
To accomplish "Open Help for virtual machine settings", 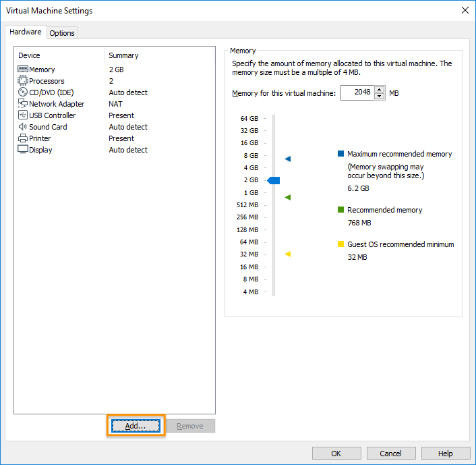I will (x=446, y=453).
